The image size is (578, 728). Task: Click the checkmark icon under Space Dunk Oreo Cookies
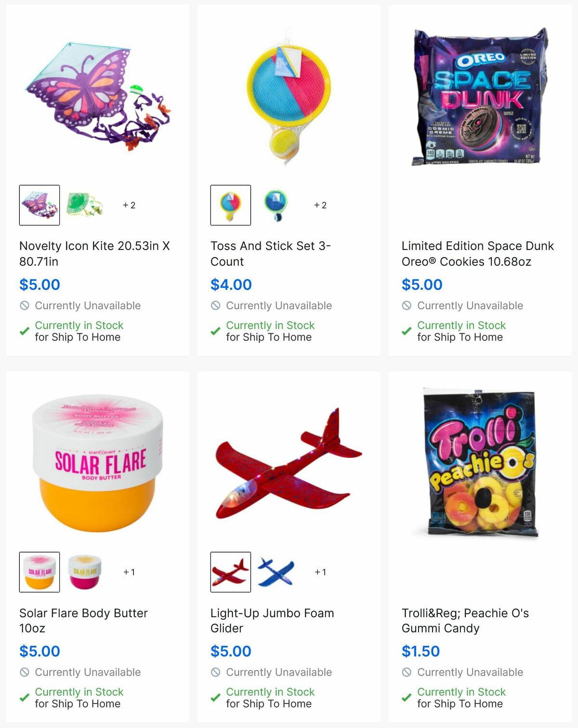405,331
